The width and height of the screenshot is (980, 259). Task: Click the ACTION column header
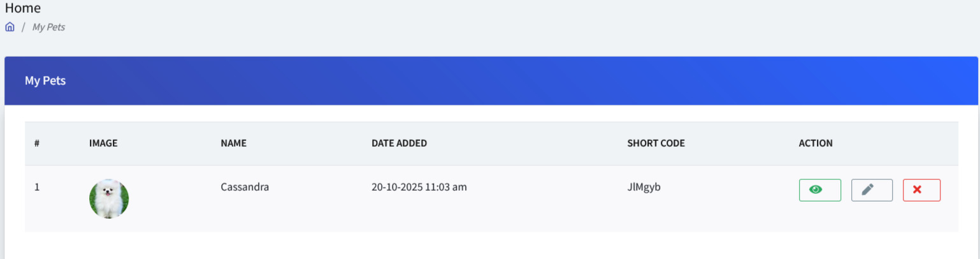(x=816, y=144)
